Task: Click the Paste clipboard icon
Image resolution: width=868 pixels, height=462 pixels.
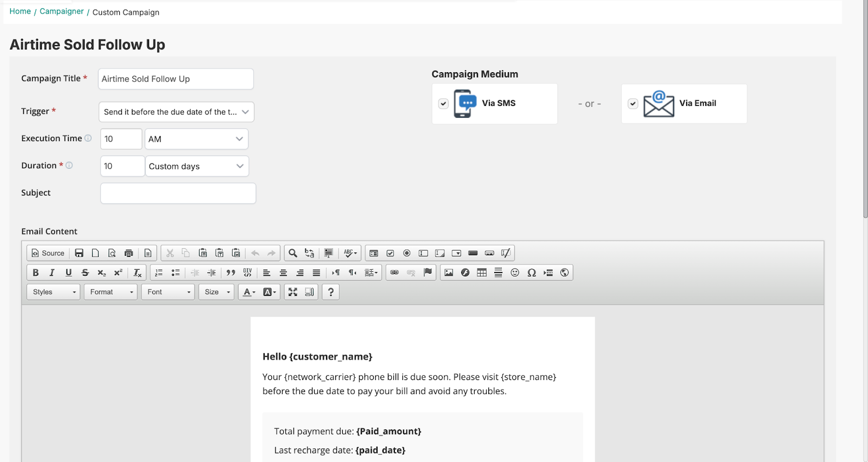Action: (203, 253)
